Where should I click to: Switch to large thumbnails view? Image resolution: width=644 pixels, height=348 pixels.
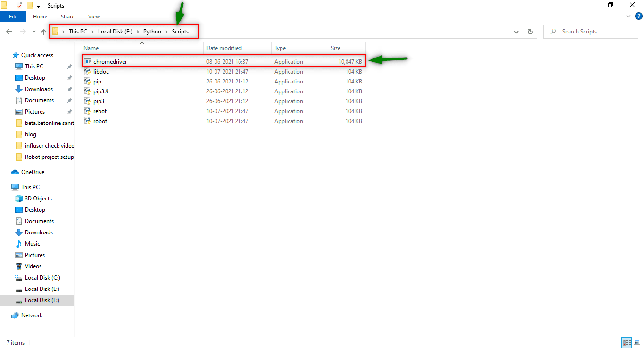(636, 343)
